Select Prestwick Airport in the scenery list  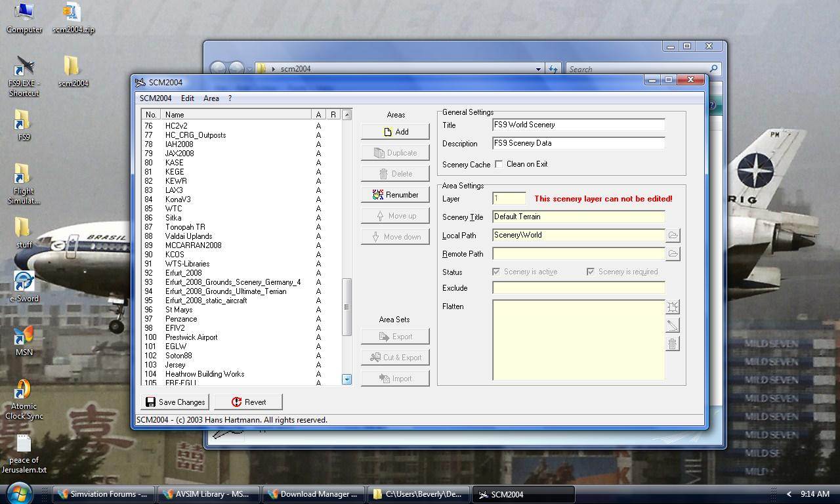191,337
